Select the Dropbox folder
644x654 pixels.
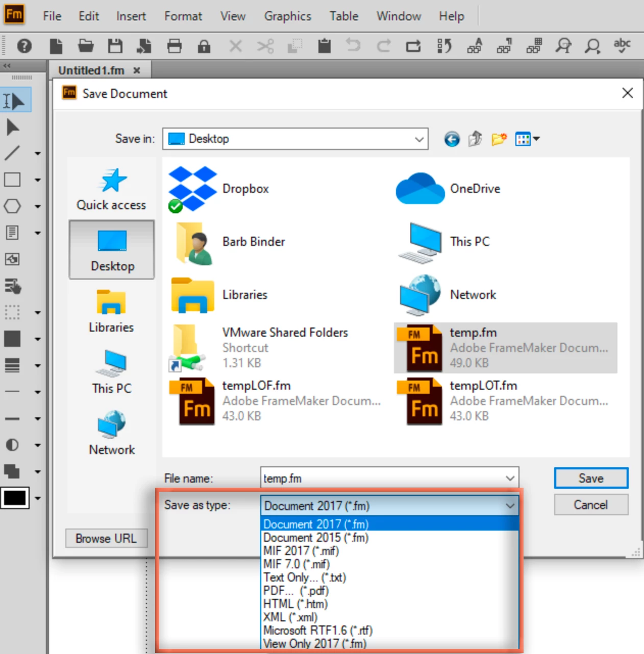(x=219, y=189)
